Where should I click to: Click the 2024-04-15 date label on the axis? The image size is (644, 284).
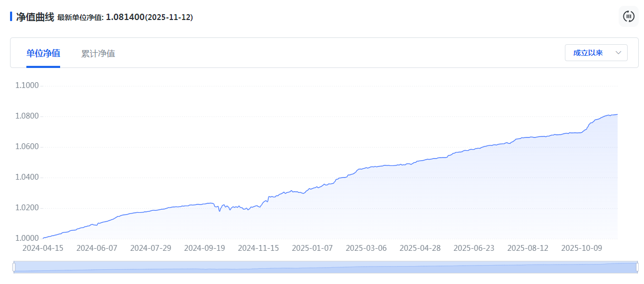point(43,248)
